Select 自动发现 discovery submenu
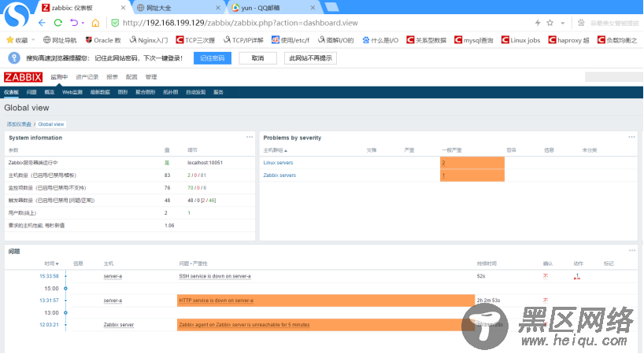 195,92
